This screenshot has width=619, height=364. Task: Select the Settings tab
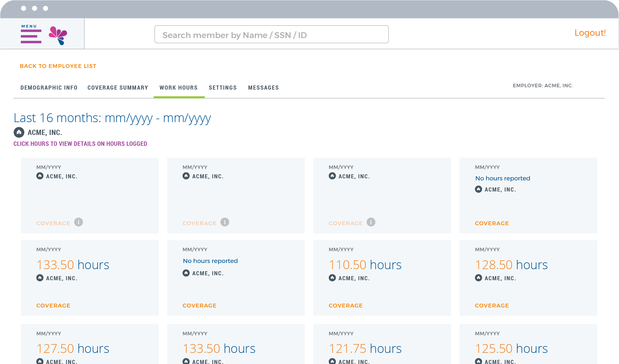tap(223, 88)
